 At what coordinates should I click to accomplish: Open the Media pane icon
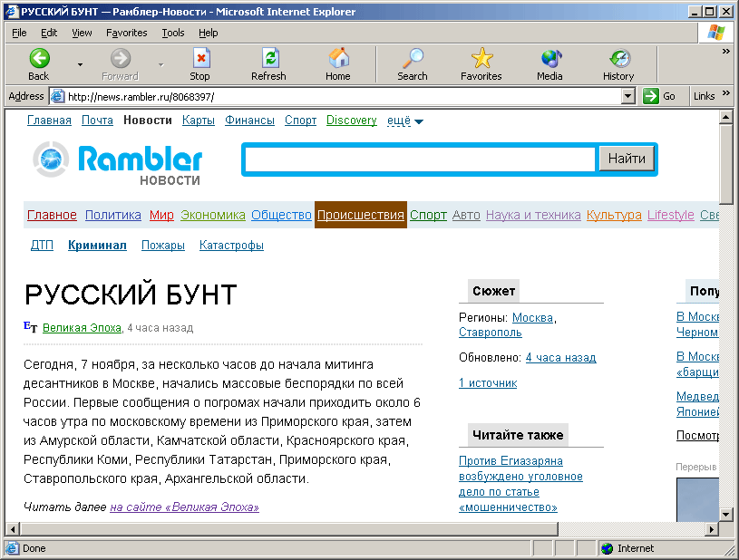(549, 60)
